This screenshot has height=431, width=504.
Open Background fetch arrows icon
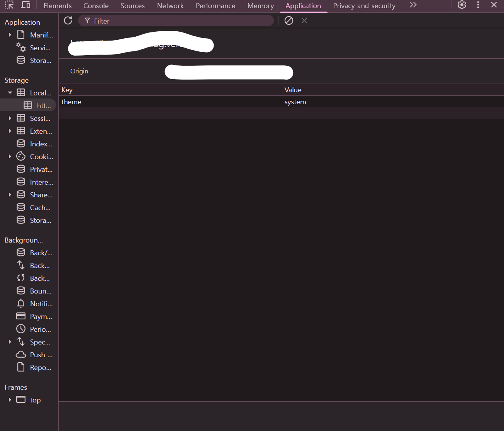[x=21, y=265]
